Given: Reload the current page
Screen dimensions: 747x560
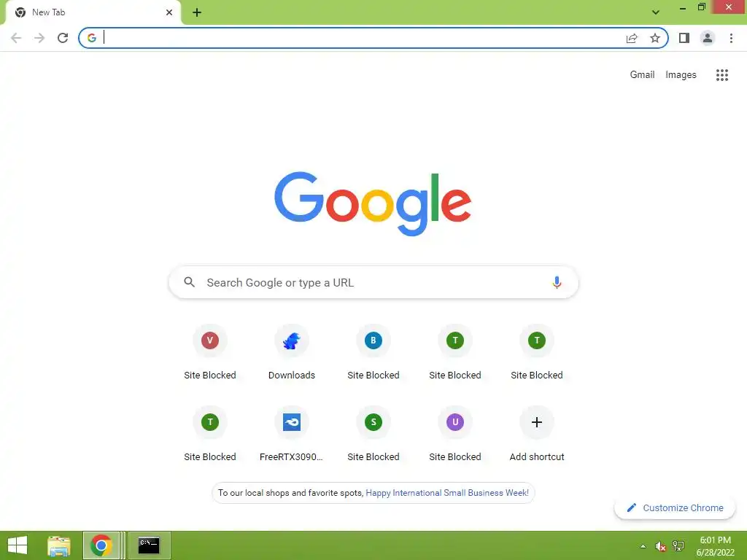Looking at the screenshot, I should 63,38.
